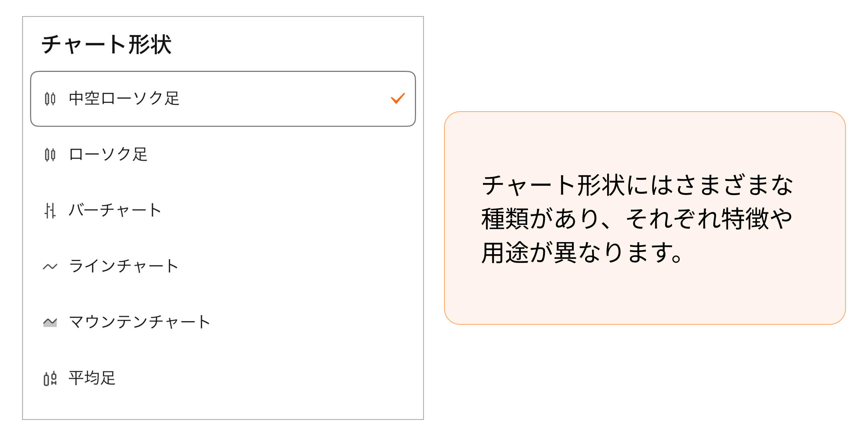Pick the ラインチャート option
The image size is (868, 436).
(x=124, y=266)
